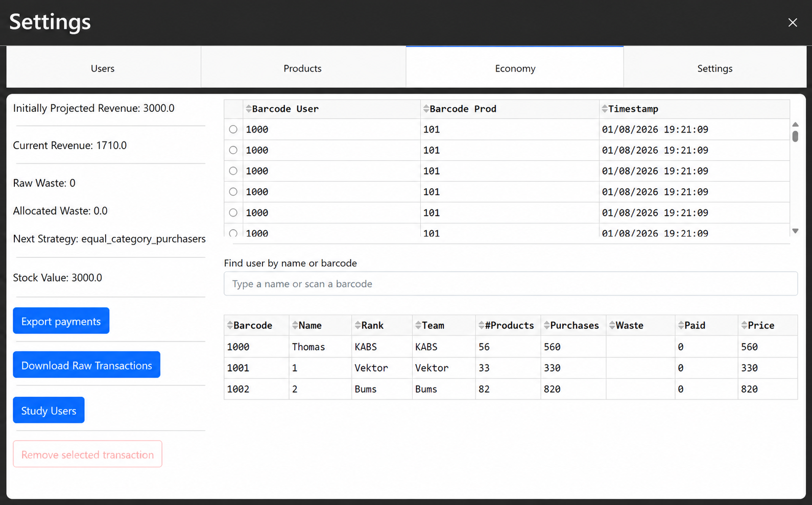Sort users by Waste column icon
The width and height of the screenshot is (812, 505).
612,325
